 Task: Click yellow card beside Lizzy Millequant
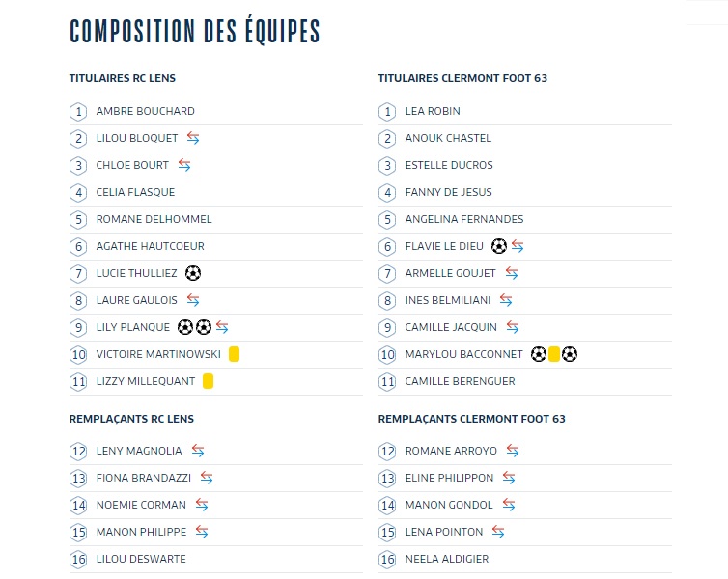click(208, 381)
